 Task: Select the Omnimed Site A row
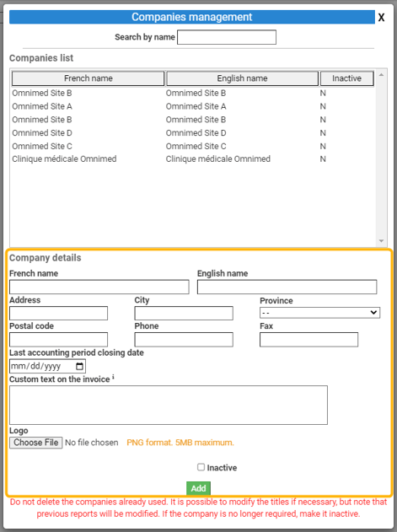point(193,106)
